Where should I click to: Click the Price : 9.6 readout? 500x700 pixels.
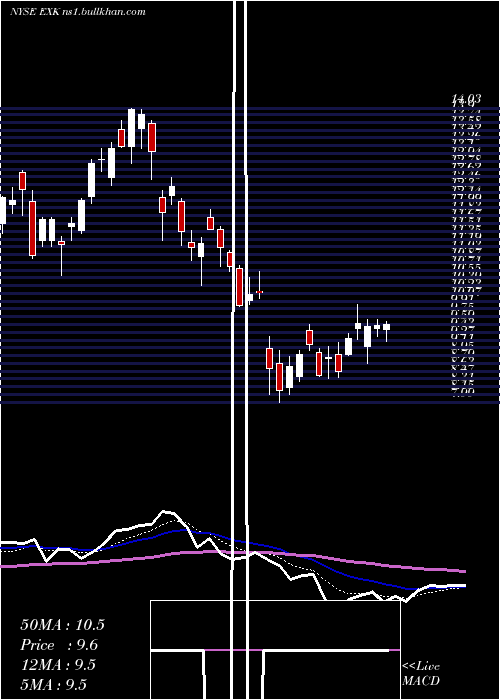pos(59,645)
